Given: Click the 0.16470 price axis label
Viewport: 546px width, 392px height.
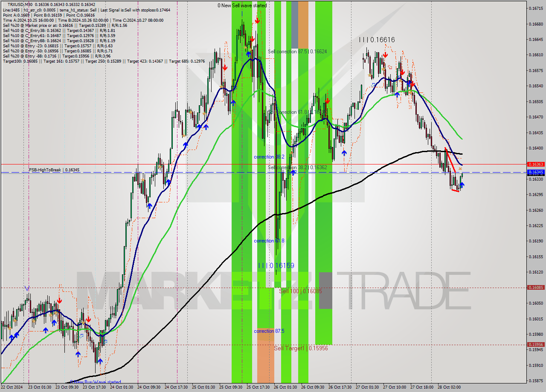Looking at the screenshot, I should coord(535,117).
